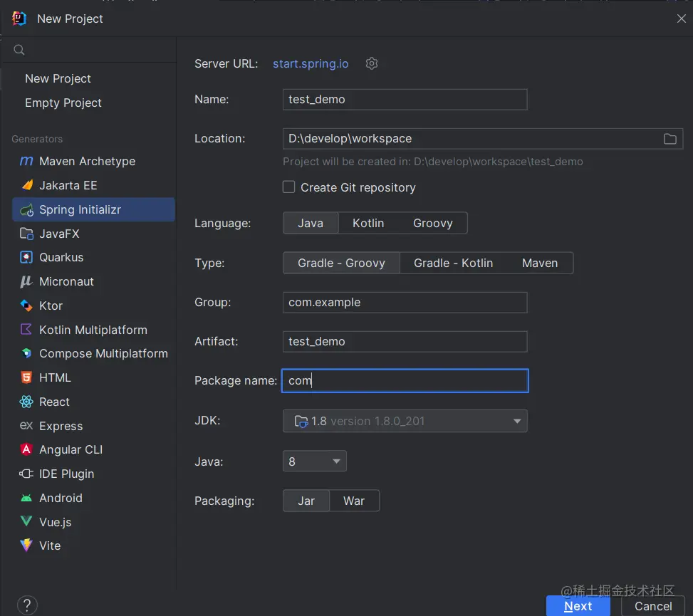Select War packaging
The height and width of the screenshot is (616, 693).
(x=354, y=501)
